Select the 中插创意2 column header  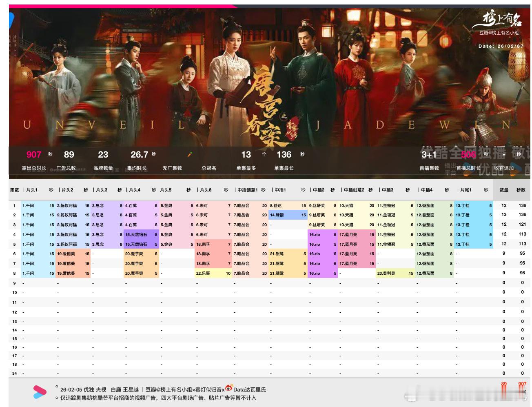[353, 190]
